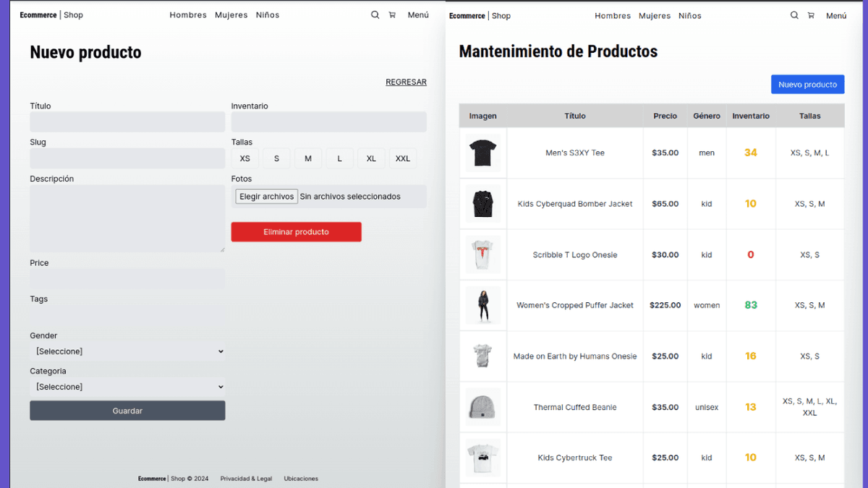Open the Women's Cropped Puffer Jacket thumbnail
The width and height of the screenshot is (868, 488).
483,306
